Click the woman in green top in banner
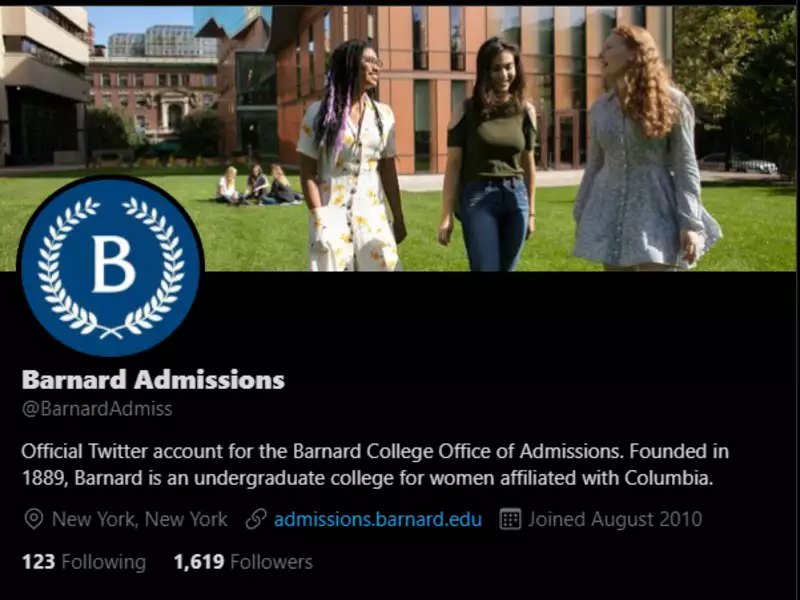The height and width of the screenshot is (600, 800). point(491,154)
